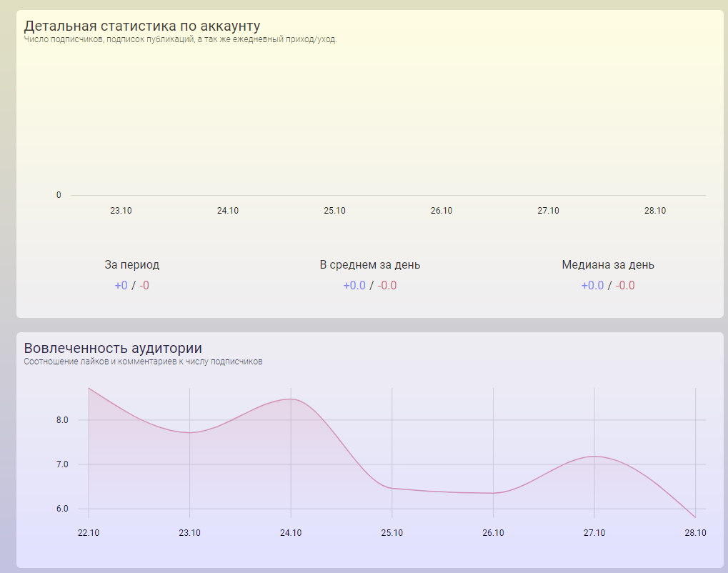728x573 pixels.
Task: Click 24.10 date on engagement chart axis
Action: [291, 533]
